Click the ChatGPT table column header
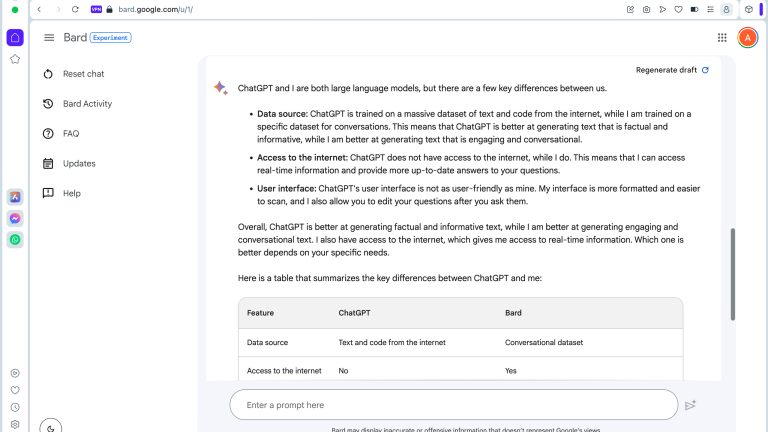The width and height of the screenshot is (768, 432). point(354,313)
